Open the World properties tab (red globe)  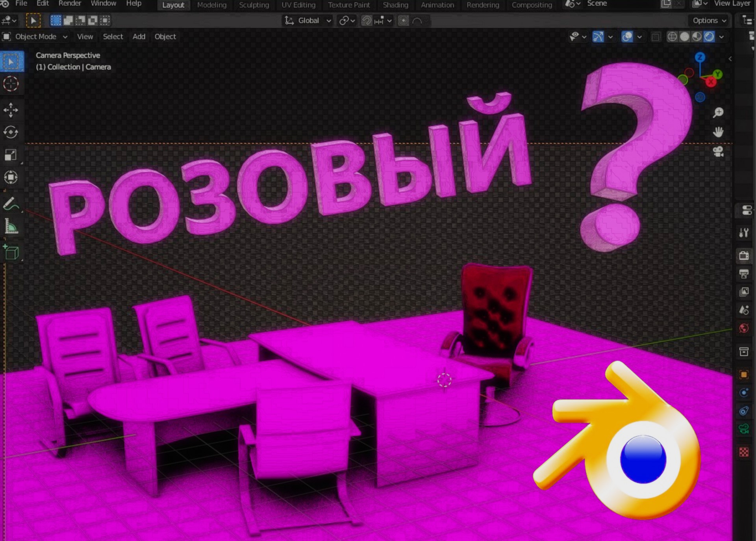coord(744,328)
